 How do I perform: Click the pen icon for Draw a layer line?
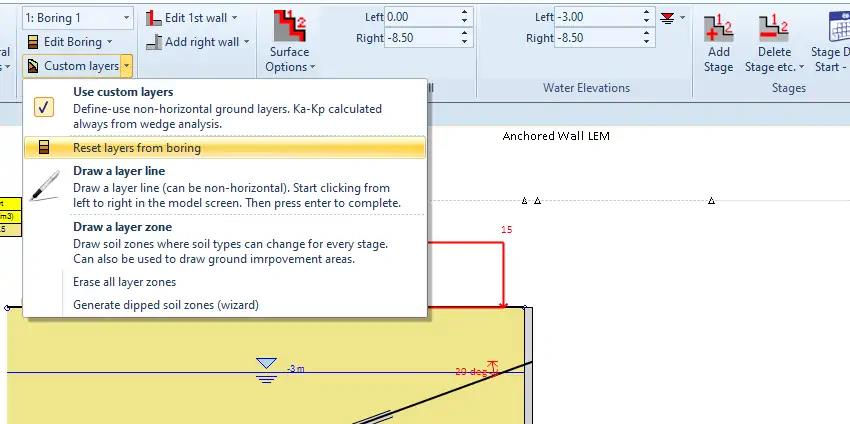click(x=44, y=186)
